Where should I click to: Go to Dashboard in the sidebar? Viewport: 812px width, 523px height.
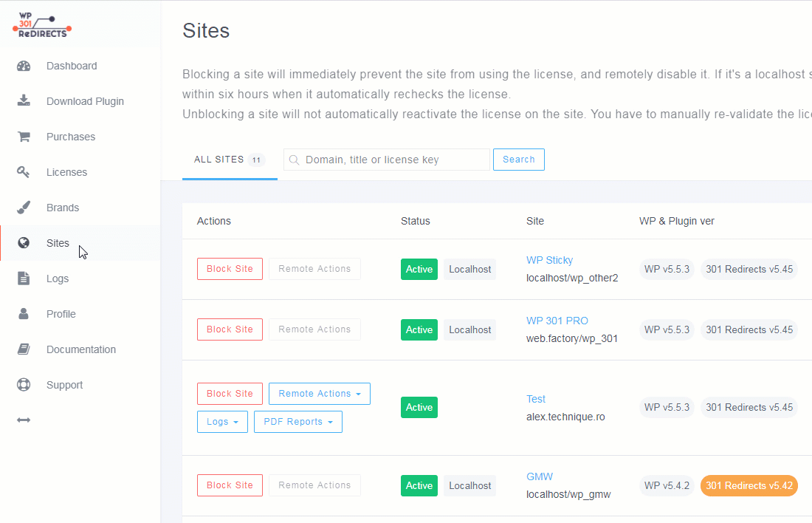coord(72,66)
